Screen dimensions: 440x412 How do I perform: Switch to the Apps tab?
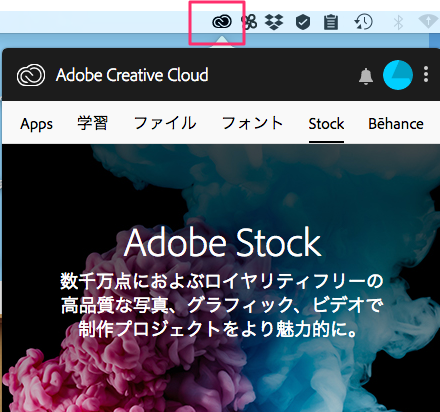[36, 124]
